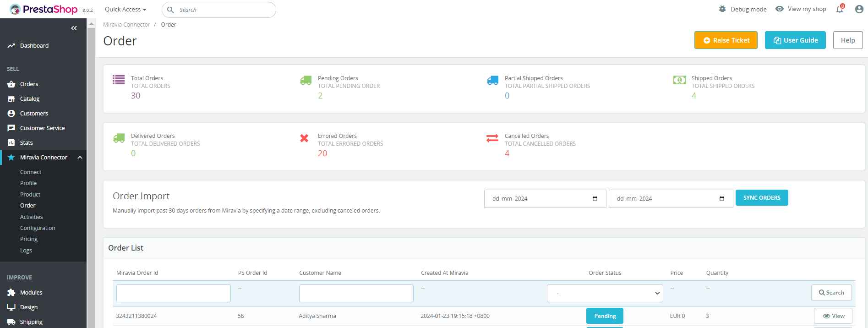Click the SYNC ORDERS button
This screenshot has height=328, width=868.
pyautogui.click(x=762, y=198)
